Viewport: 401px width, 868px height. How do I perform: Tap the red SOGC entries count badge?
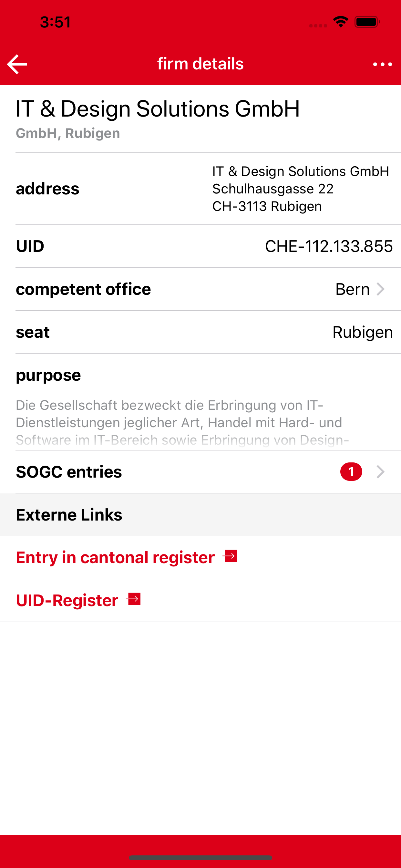(351, 472)
